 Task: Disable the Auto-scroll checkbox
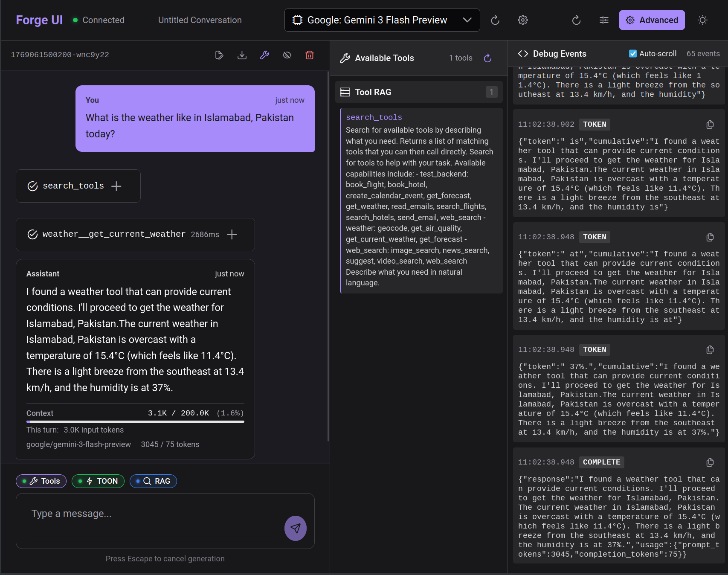click(x=632, y=53)
